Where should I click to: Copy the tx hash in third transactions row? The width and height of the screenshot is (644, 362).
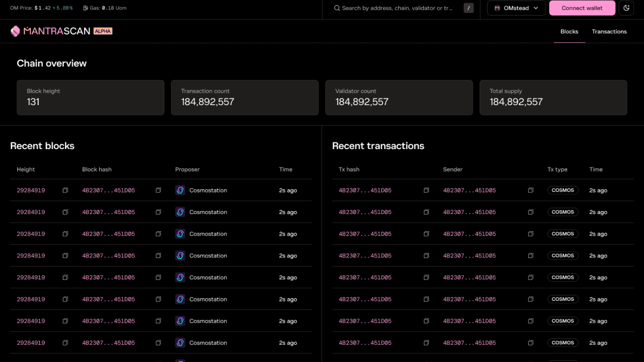coord(427,234)
